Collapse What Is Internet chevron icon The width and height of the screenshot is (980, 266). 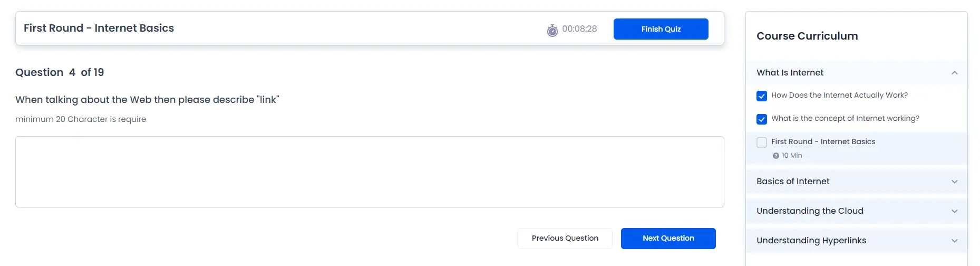(x=954, y=73)
